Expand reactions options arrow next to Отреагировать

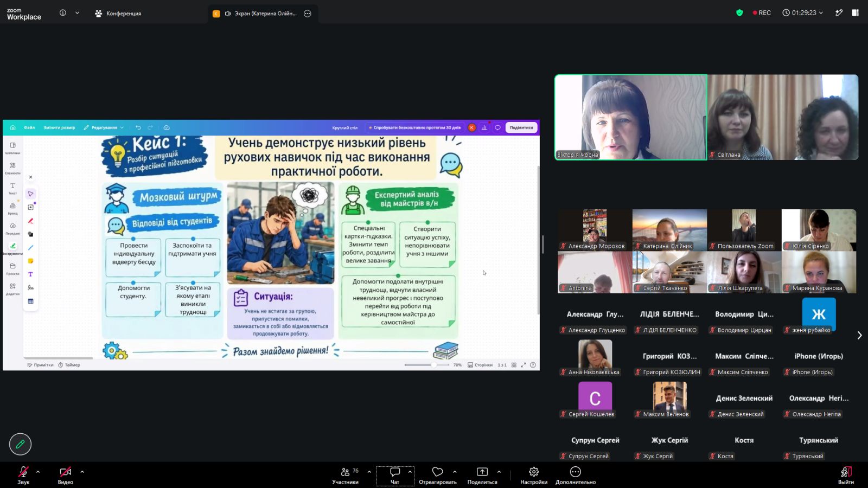(455, 472)
